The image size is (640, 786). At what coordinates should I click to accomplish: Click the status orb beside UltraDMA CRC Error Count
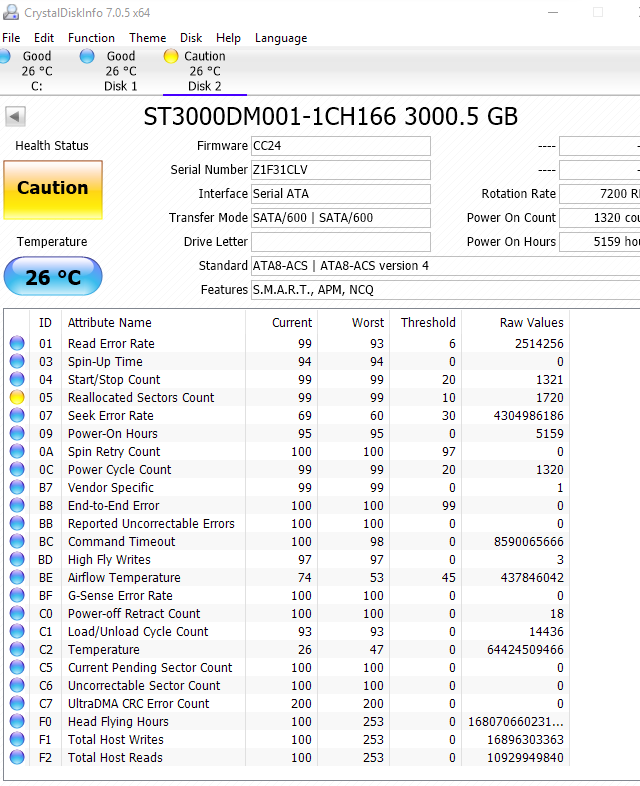tap(17, 703)
